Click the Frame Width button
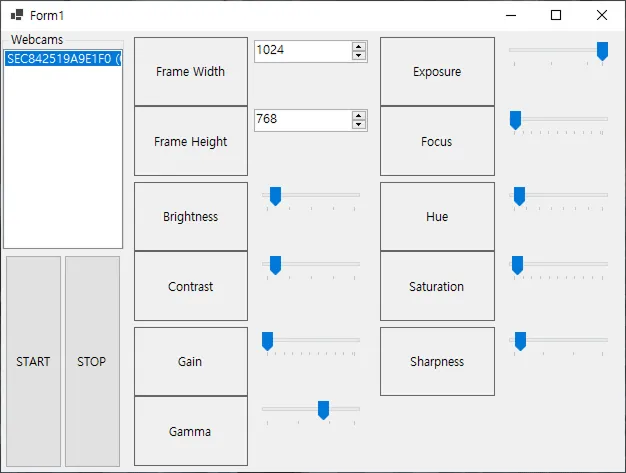 click(x=190, y=72)
